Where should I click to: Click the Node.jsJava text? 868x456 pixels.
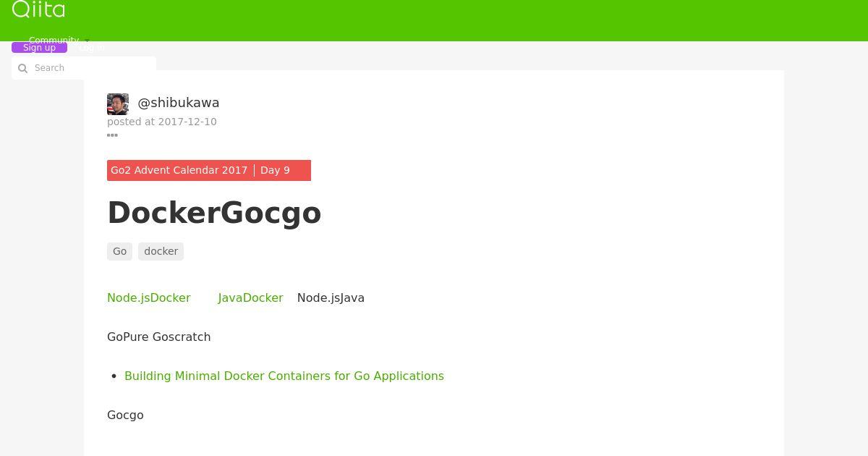pyautogui.click(x=331, y=298)
